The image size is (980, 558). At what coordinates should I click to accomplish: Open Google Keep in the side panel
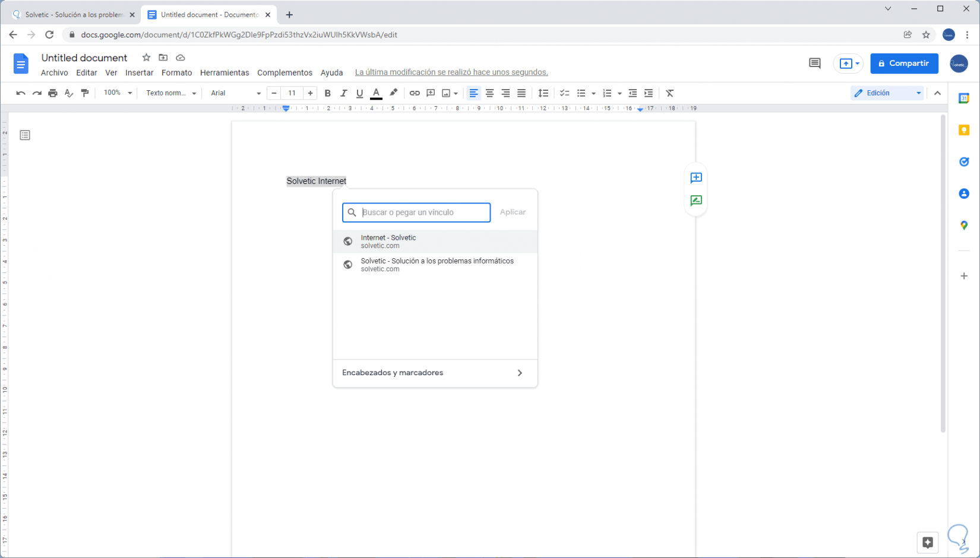[964, 130]
